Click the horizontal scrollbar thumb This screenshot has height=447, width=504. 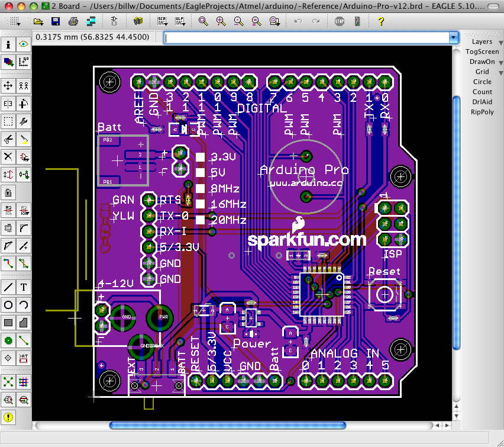(228, 426)
